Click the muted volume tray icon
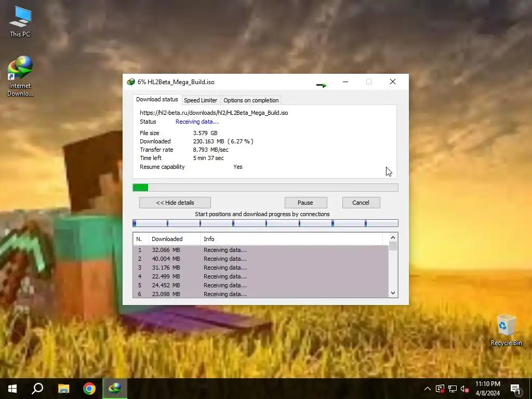Screen dimensions: 532x399 coord(465,389)
